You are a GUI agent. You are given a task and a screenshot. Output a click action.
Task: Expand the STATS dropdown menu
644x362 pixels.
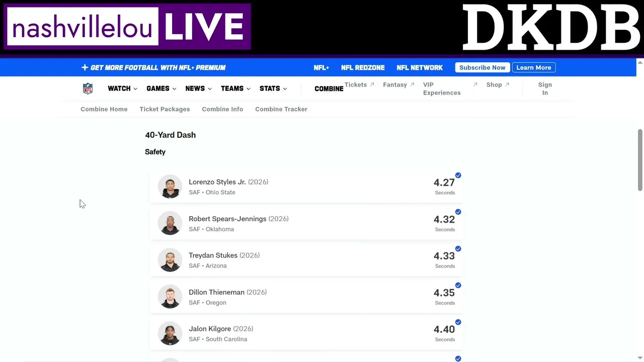click(x=273, y=88)
